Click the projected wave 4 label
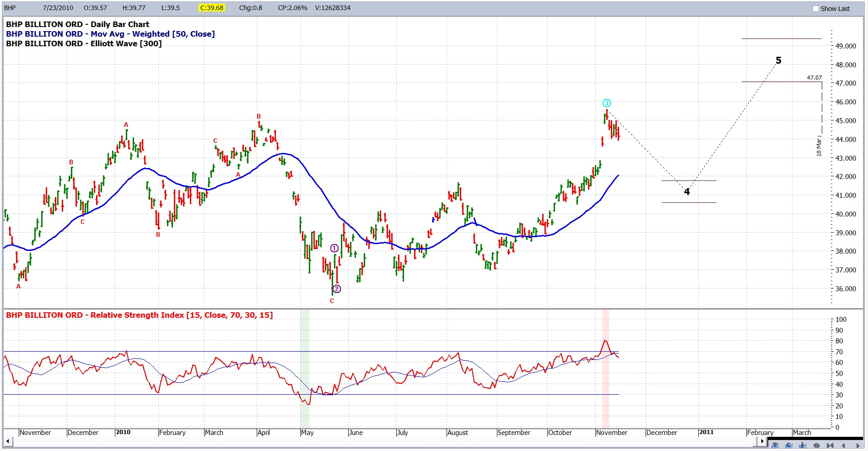This screenshot has width=868, height=451. [x=687, y=191]
